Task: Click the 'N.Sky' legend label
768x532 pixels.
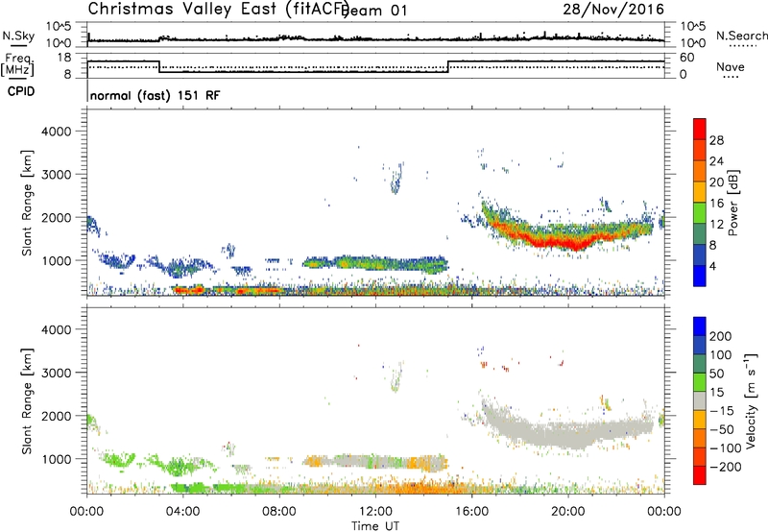Action: pyautogui.click(x=18, y=36)
